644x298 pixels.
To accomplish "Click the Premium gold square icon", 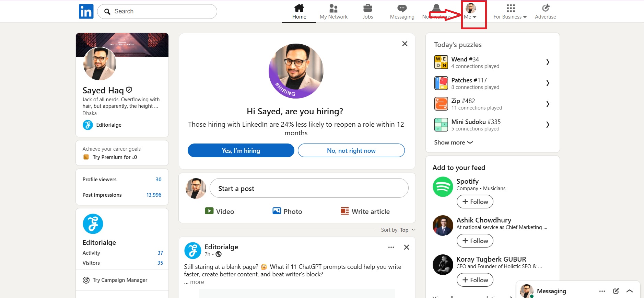I will click(x=86, y=157).
